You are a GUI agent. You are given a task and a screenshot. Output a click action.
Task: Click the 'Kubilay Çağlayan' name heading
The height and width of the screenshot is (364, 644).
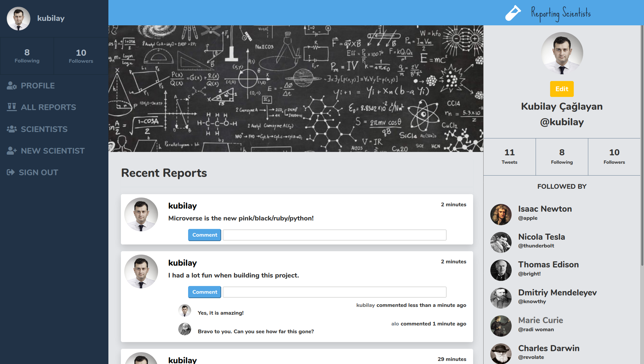coord(562,106)
